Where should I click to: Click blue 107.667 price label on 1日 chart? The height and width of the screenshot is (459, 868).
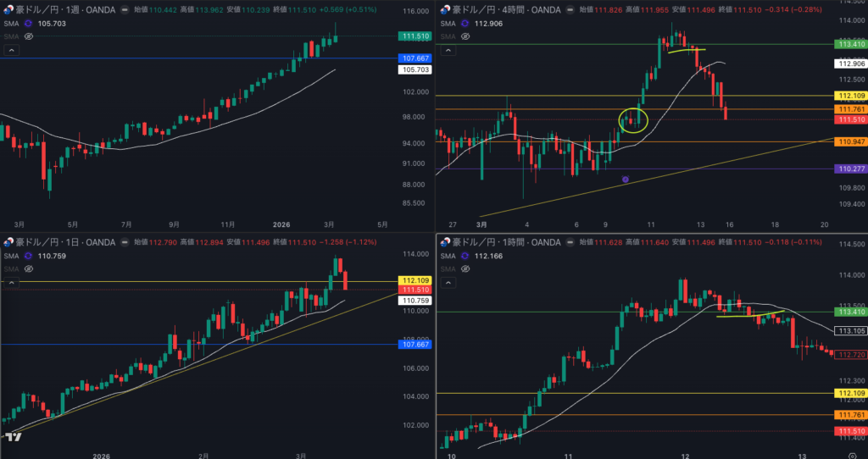point(415,345)
